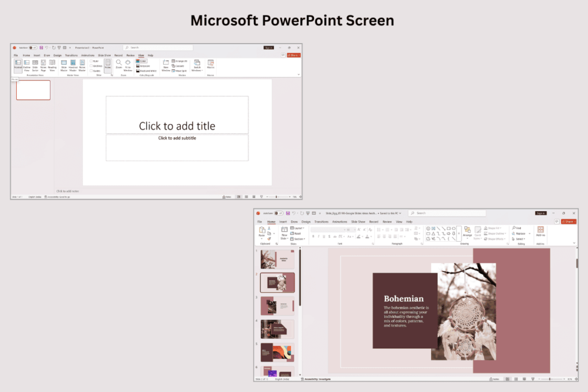Expand Switch Windows dropdown in upper window
Screen dimensions: 588x392
point(197,65)
